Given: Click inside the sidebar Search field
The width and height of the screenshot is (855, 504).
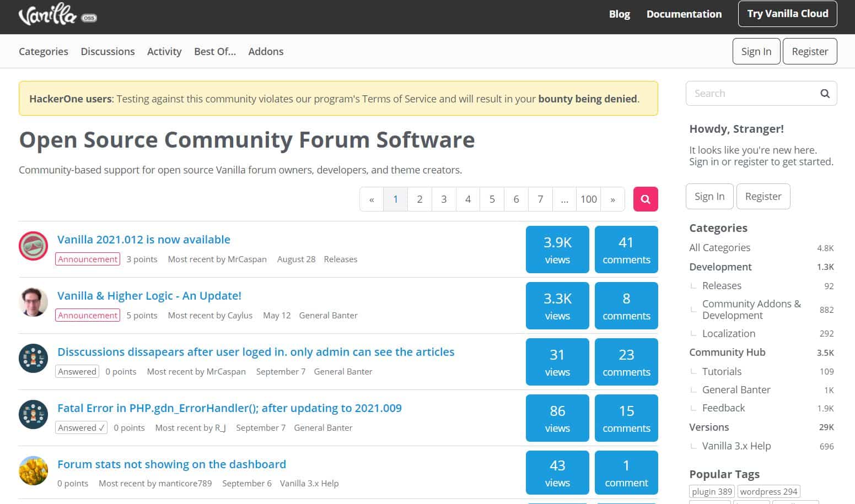Looking at the screenshot, I should (x=750, y=93).
